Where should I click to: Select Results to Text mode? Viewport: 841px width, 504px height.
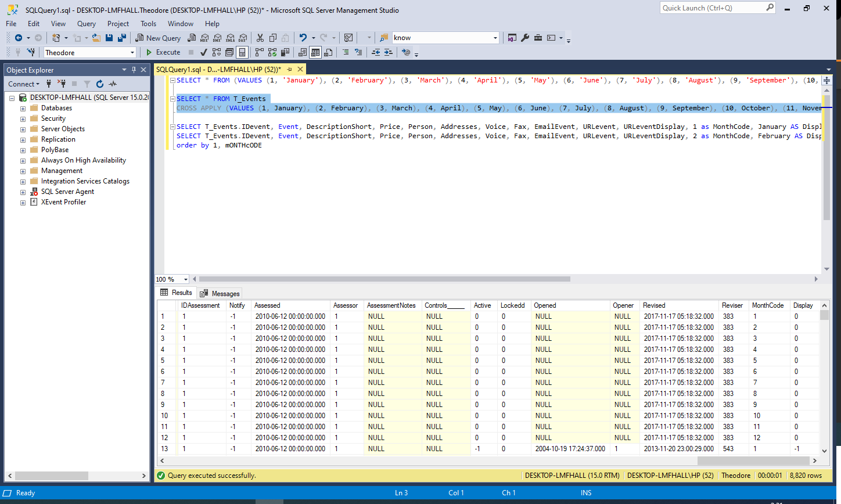tap(303, 52)
